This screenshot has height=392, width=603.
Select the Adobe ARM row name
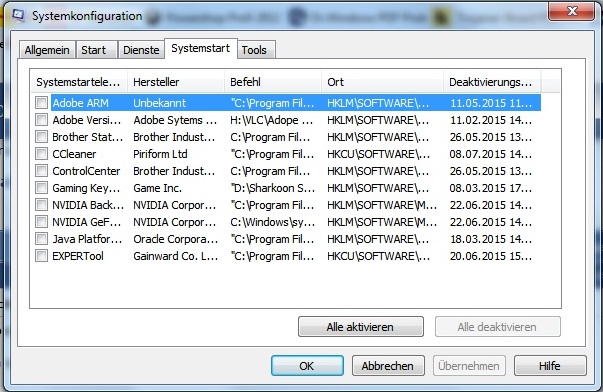(80, 103)
